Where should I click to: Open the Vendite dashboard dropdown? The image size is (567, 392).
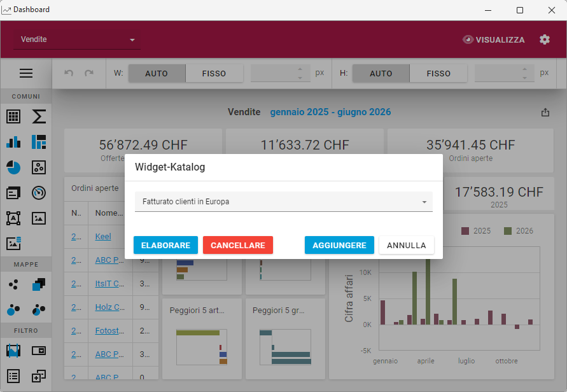coord(77,39)
